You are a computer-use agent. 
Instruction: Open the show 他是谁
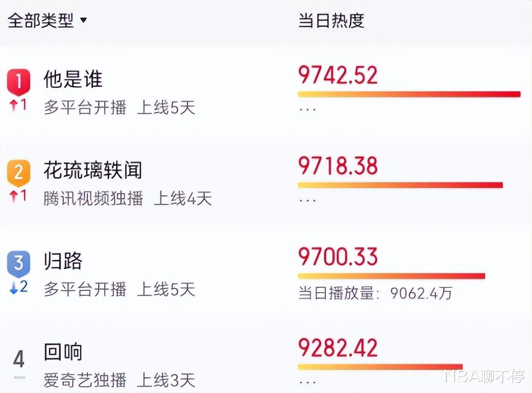(x=73, y=79)
